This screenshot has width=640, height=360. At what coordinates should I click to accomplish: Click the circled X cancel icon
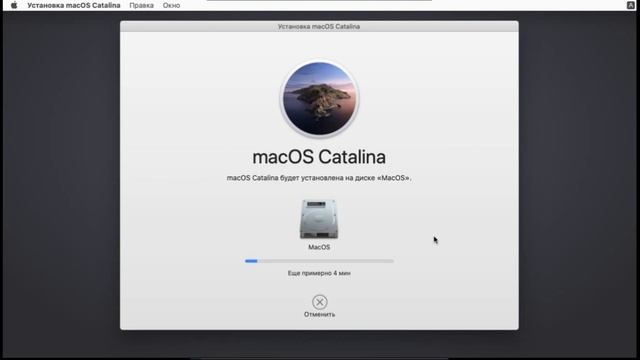(320, 302)
